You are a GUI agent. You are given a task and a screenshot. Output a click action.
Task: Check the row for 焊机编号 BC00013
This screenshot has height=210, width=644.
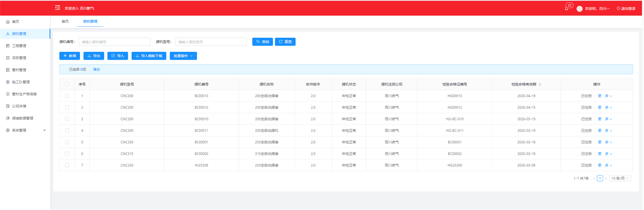click(67, 96)
